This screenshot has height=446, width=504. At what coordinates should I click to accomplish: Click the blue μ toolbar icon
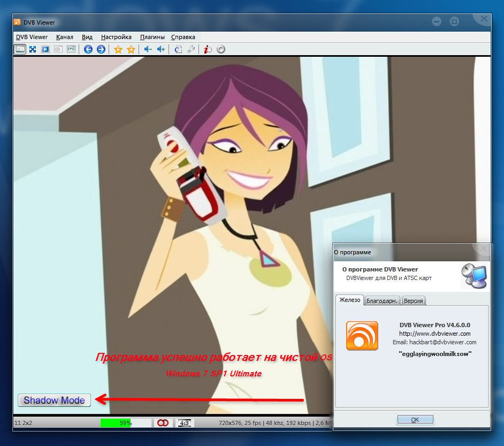pyautogui.click(x=45, y=49)
